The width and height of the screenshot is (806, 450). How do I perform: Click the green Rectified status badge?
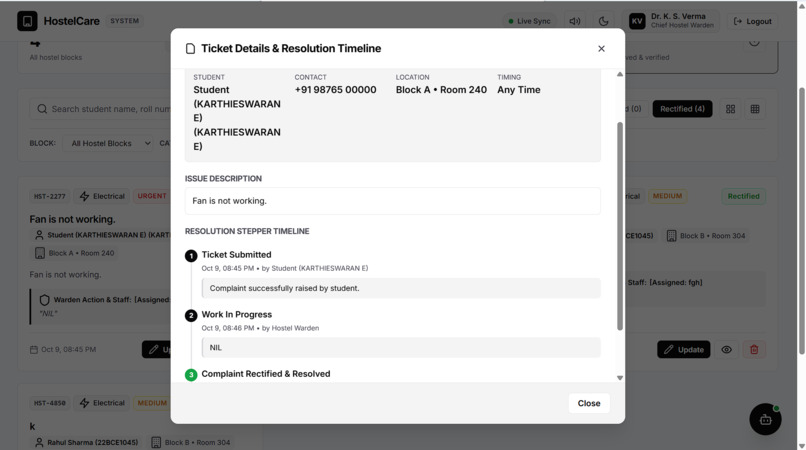[x=743, y=196]
